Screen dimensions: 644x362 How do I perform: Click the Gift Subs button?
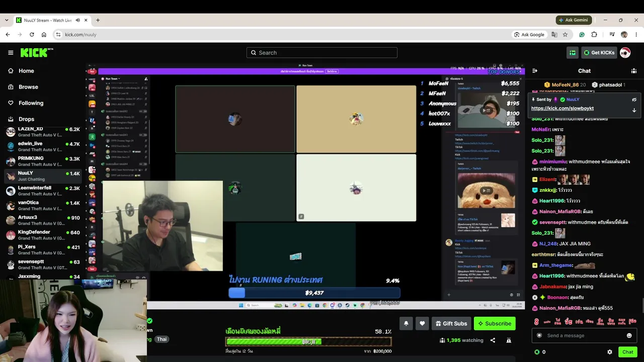click(451, 323)
